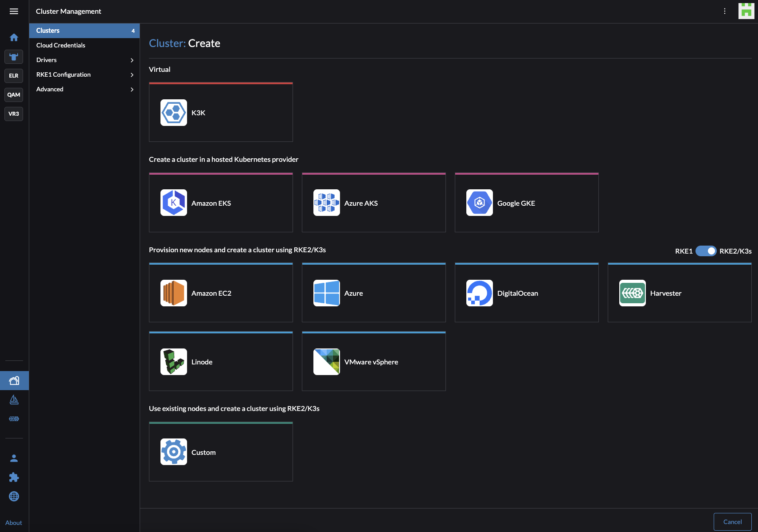Open the three-dot page actions menu

(725, 12)
